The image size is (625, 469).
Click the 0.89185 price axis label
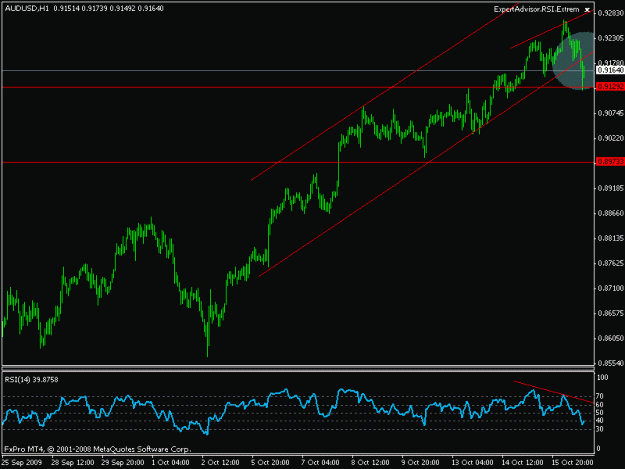click(x=610, y=188)
